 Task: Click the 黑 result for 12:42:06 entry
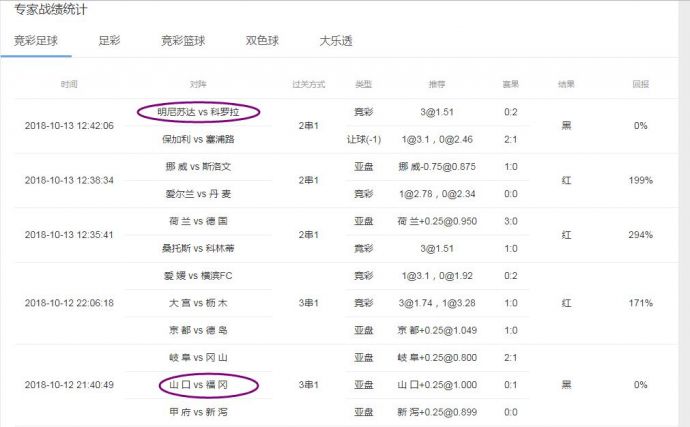(566, 126)
